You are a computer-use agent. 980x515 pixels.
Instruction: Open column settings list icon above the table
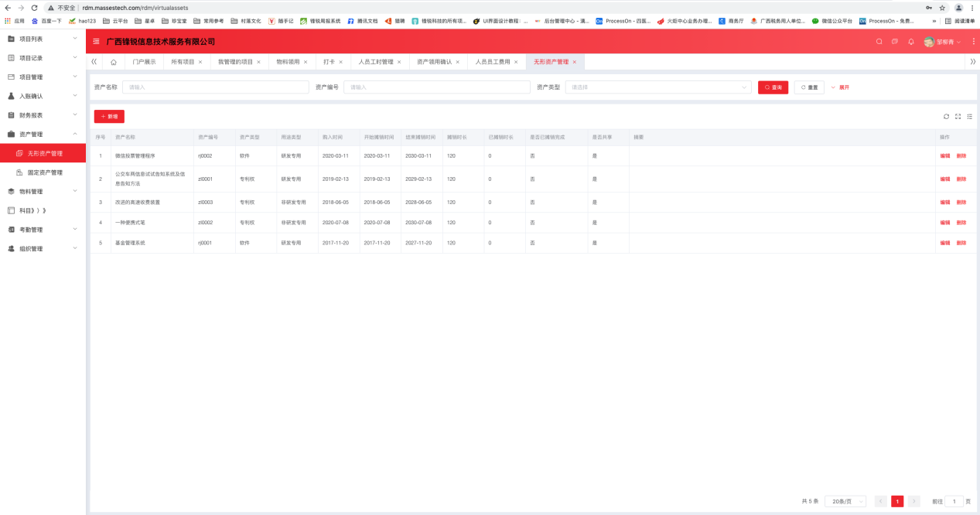pos(969,117)
